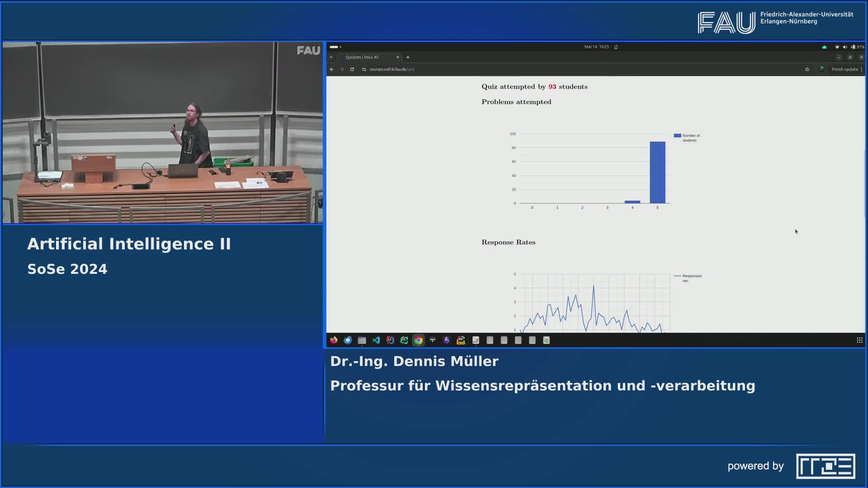Open site information icon in address bar
Viewport: 868px width, 488px height.
[364, 69]
